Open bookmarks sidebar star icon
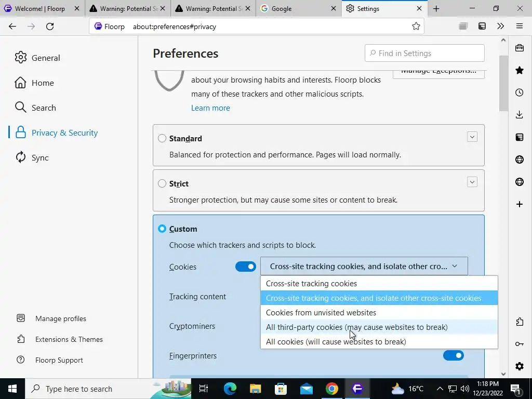 click(x=520, y=70)
